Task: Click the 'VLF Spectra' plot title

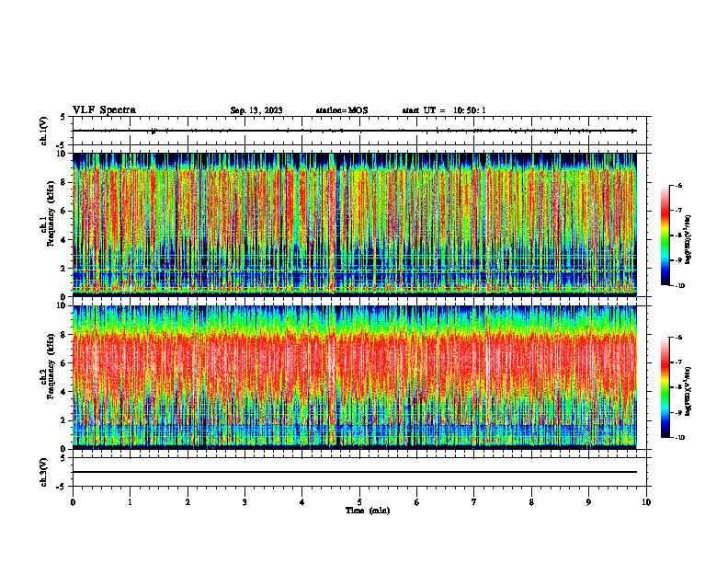Action: pos(104,110)
